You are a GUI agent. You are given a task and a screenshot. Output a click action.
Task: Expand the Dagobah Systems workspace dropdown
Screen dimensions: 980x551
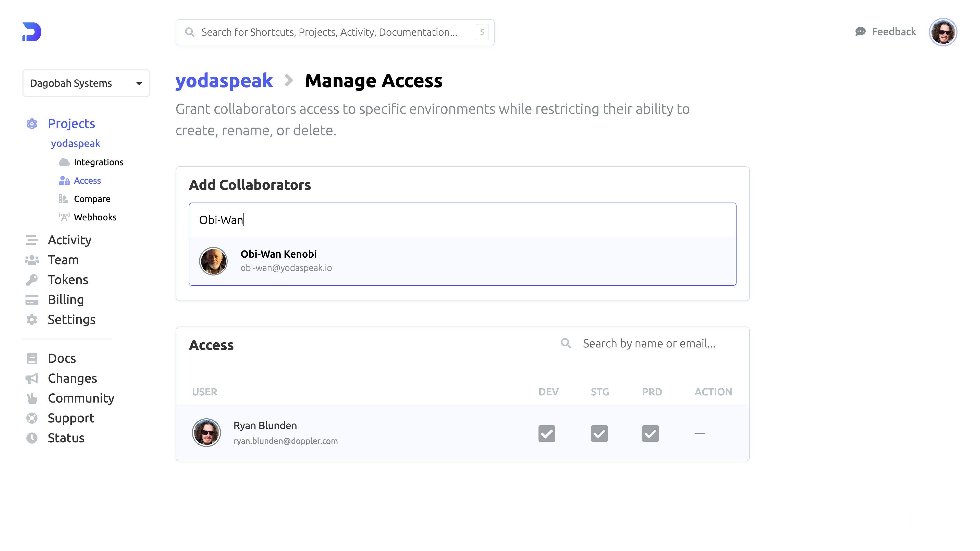coord(86,83)
